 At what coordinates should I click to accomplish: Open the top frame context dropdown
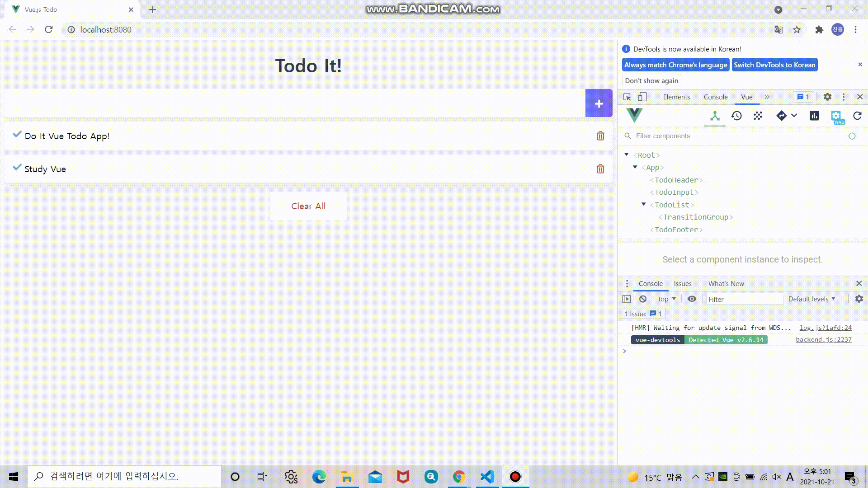tap(666, 299)
